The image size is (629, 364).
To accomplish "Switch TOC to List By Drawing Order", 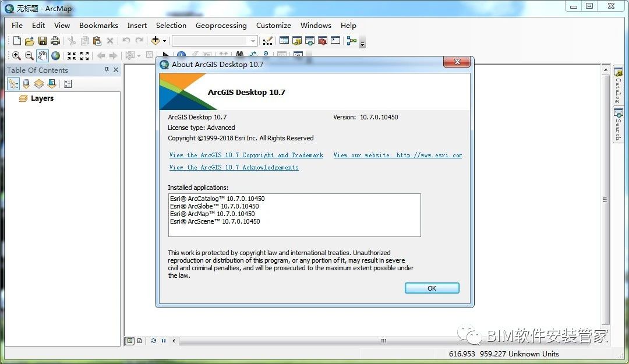I will [13, 83].
